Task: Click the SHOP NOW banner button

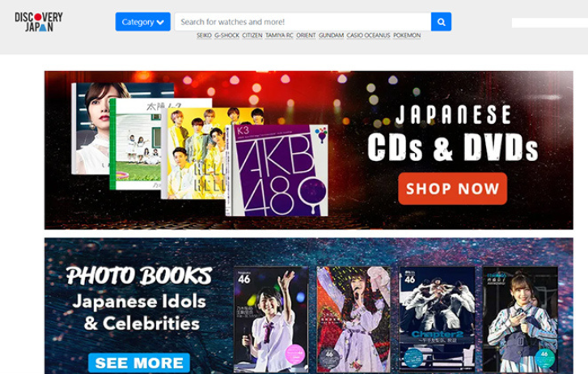Action: [x=453, y=189]
